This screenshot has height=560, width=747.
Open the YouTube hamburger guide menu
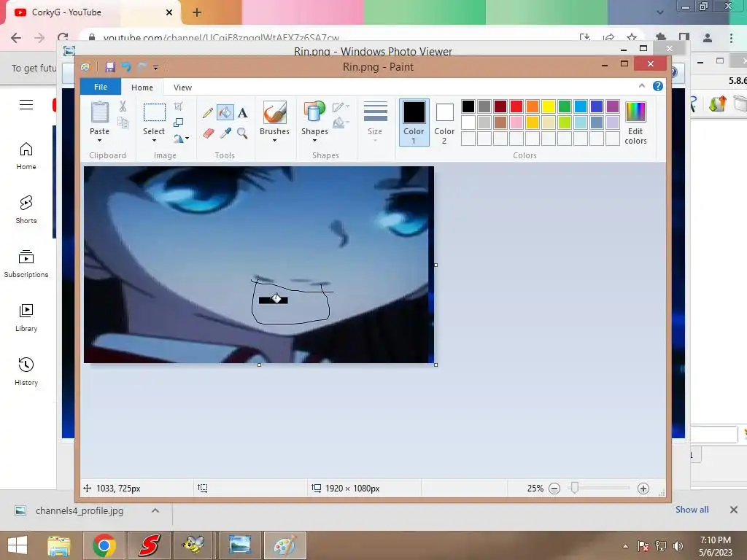point(26,105)
